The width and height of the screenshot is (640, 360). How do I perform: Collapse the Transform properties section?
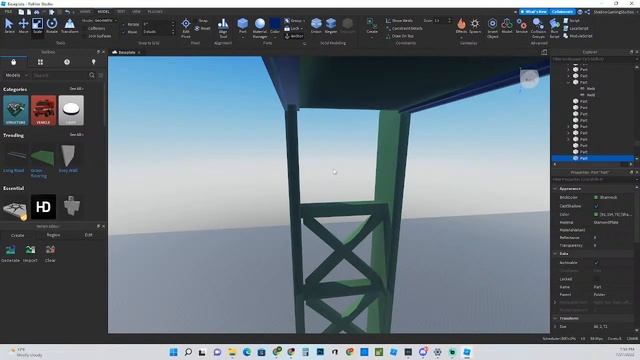click(x=555, y=318)
